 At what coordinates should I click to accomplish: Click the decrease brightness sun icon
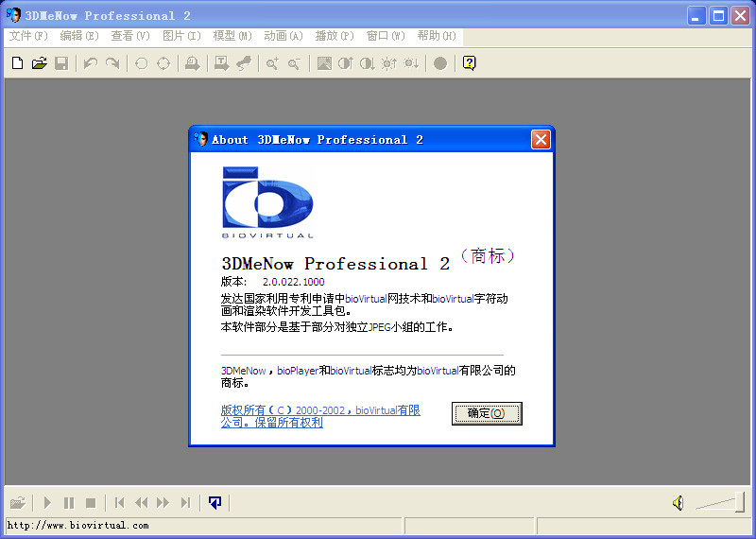click(411, 63)
